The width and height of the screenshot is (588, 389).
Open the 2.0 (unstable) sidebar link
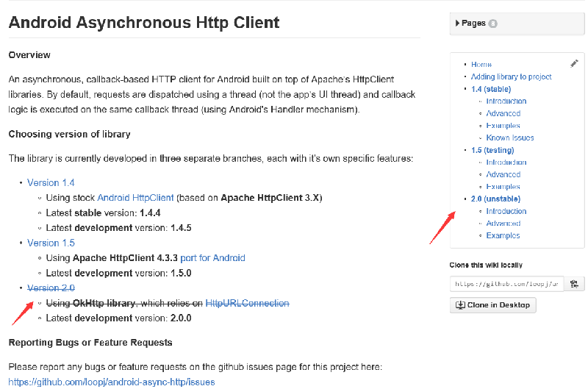tap(495, 199)
